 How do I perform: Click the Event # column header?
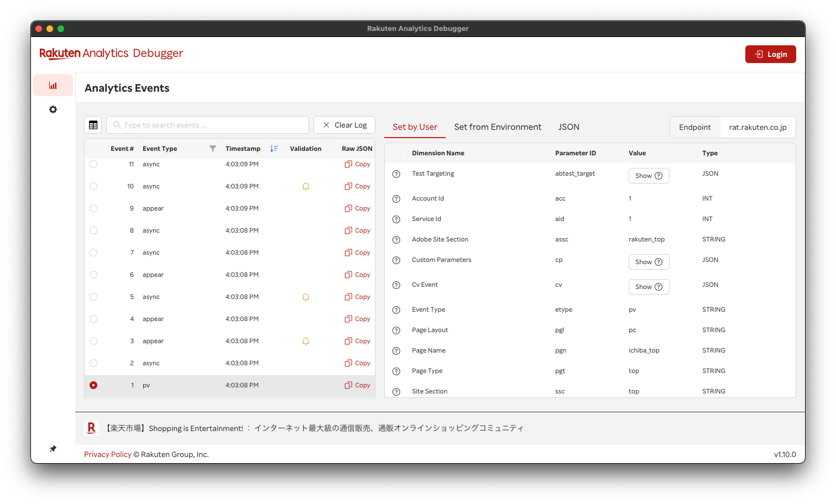122,149
